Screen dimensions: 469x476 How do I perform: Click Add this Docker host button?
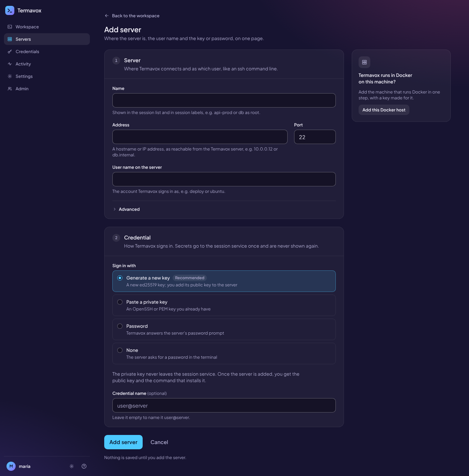tap(384, 110)
